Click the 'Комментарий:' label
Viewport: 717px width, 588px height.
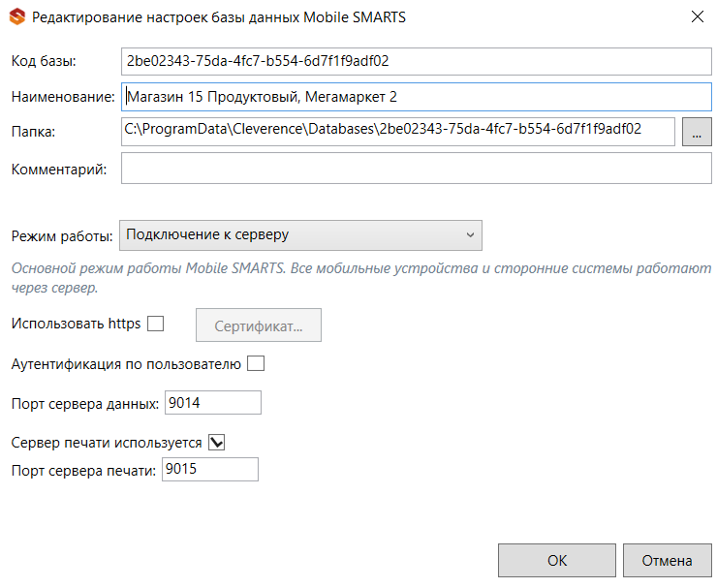[x=59, y=170]
